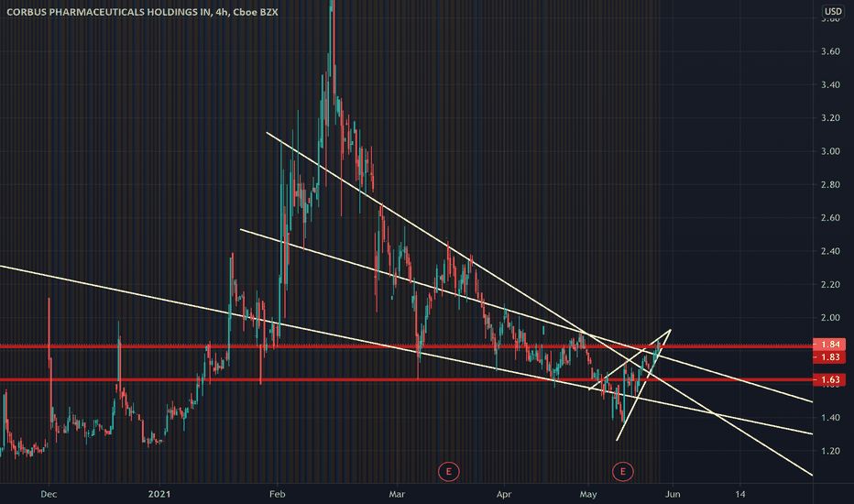
Task: Click the May date label
Action: click(x=588, y=494)
